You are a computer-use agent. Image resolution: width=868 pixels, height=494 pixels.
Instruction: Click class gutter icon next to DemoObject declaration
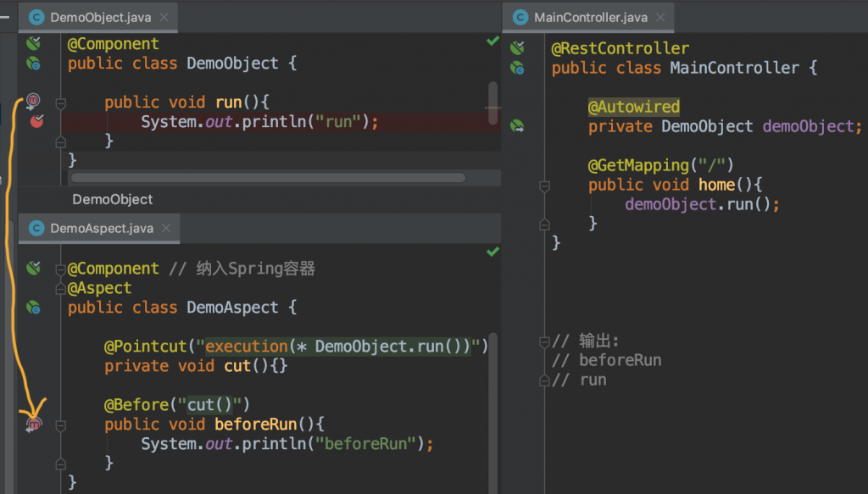pos(33,64)
